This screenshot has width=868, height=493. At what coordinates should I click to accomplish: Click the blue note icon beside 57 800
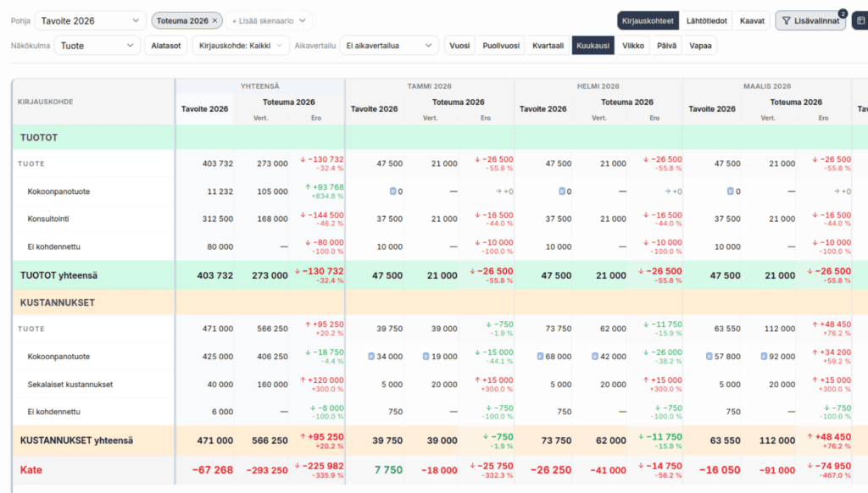pos(709,357)
